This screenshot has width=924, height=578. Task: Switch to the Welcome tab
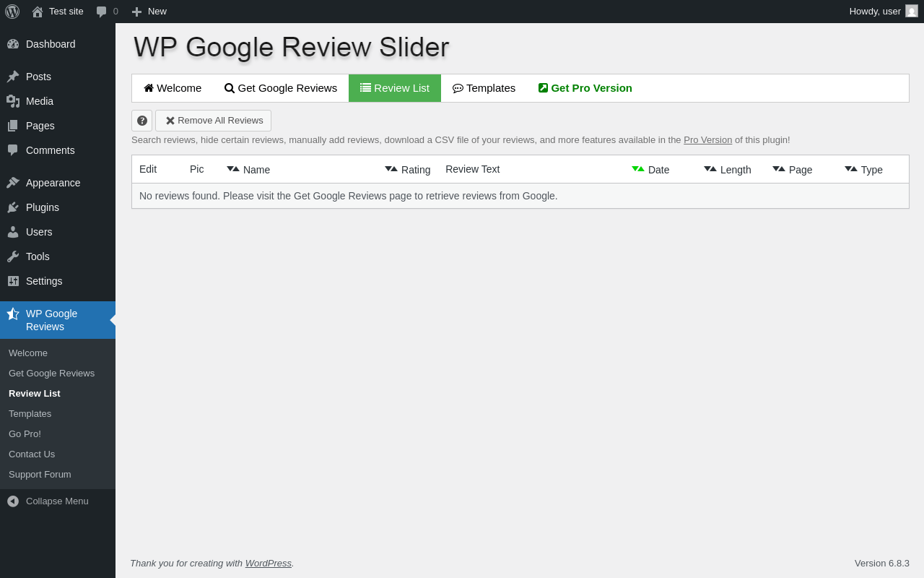pos(173,88)
